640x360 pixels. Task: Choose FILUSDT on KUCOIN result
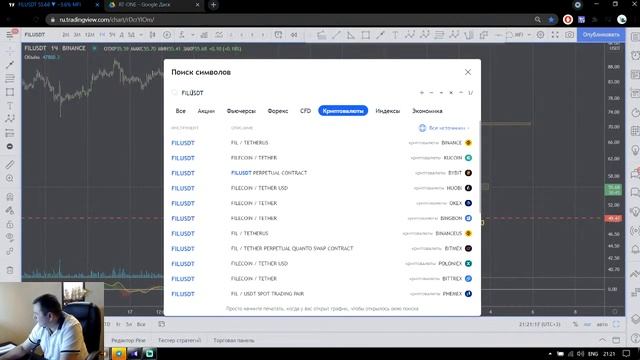(322, 158)
